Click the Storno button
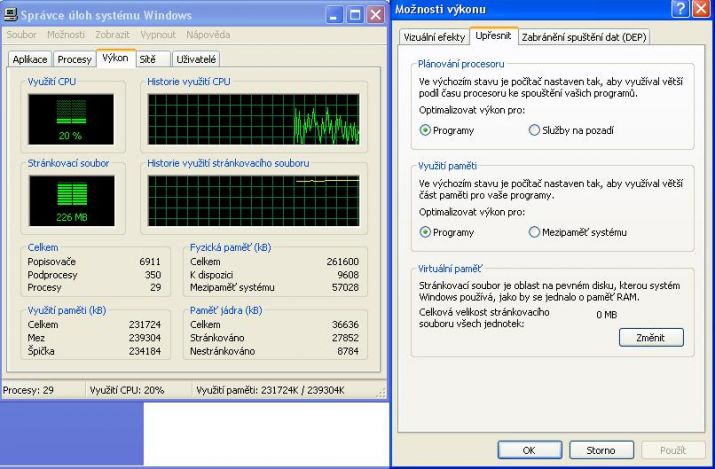This screenshot has height=469, width=715. tap(601, 450)
